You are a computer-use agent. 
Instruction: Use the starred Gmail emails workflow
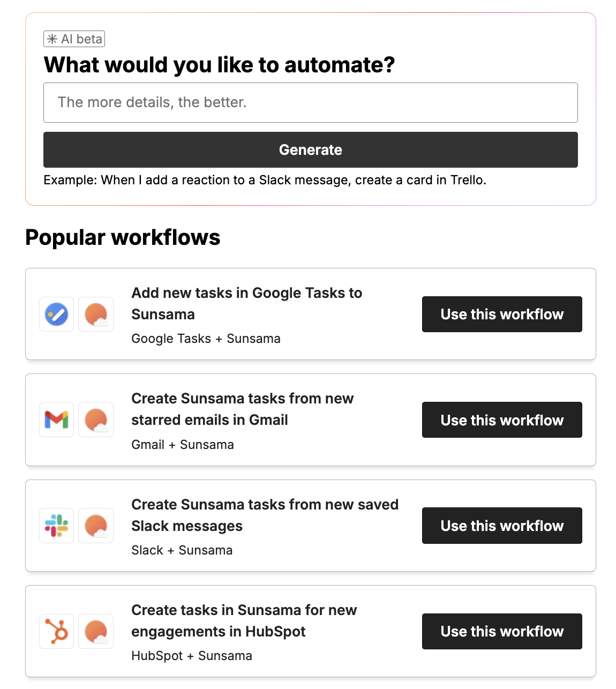click(501, 420)
